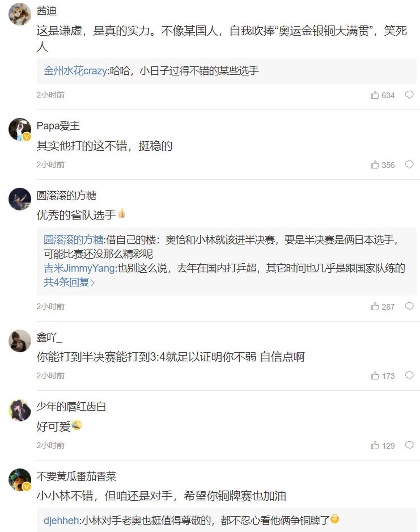Open verified Papa爱主's avatar
Screen dimensions: 420x532
20,129
